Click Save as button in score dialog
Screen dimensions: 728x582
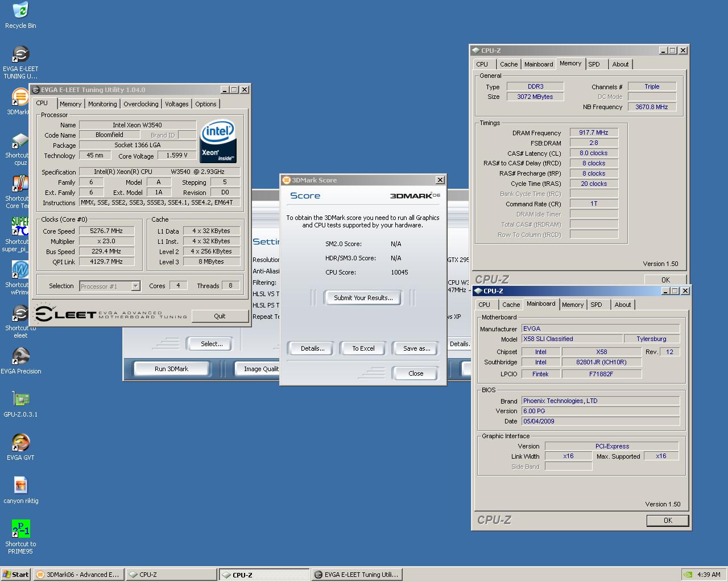pos(416,348)
